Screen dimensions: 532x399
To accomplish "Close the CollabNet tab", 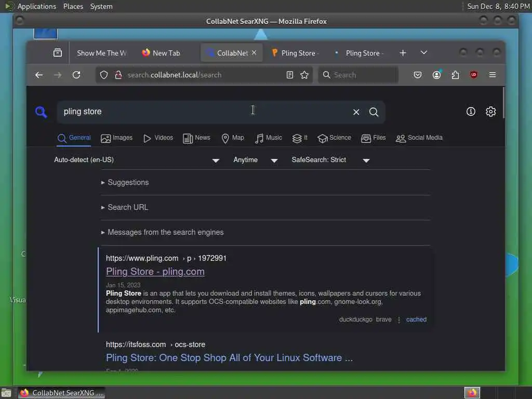I will click(254, 53).
